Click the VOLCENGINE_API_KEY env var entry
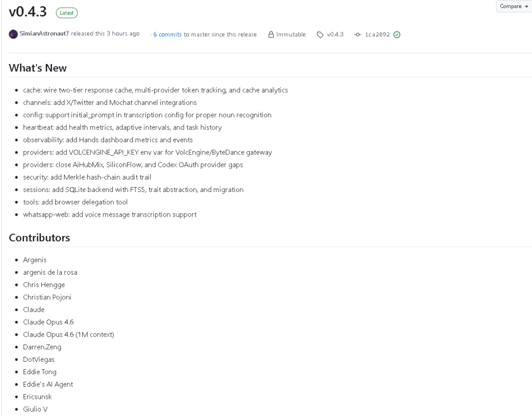Viewport: 532px width, 416px height. (x=147, y=153)
